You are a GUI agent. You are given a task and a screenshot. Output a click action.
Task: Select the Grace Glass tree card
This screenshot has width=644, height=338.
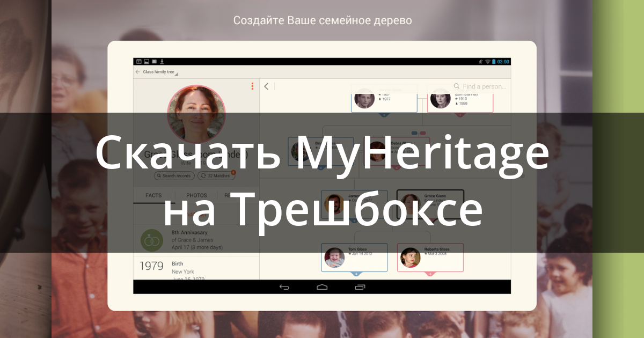click(x=430, y=204)
